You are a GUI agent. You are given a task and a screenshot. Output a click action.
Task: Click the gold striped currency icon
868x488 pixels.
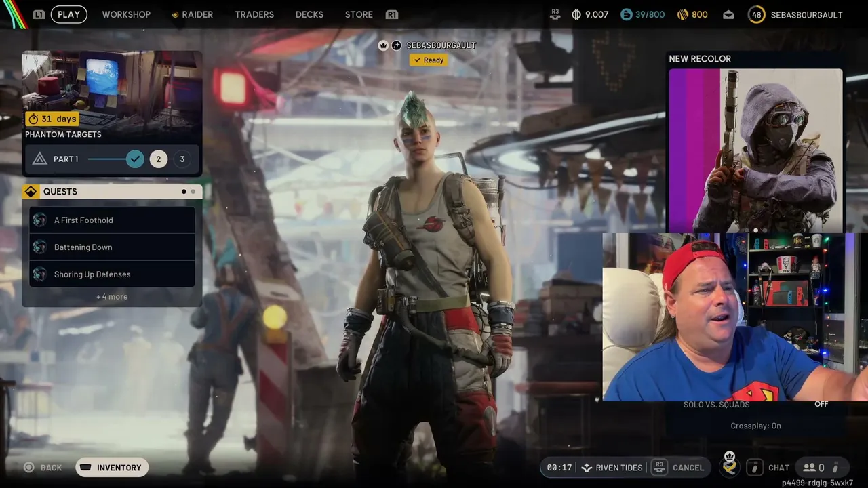682,14
